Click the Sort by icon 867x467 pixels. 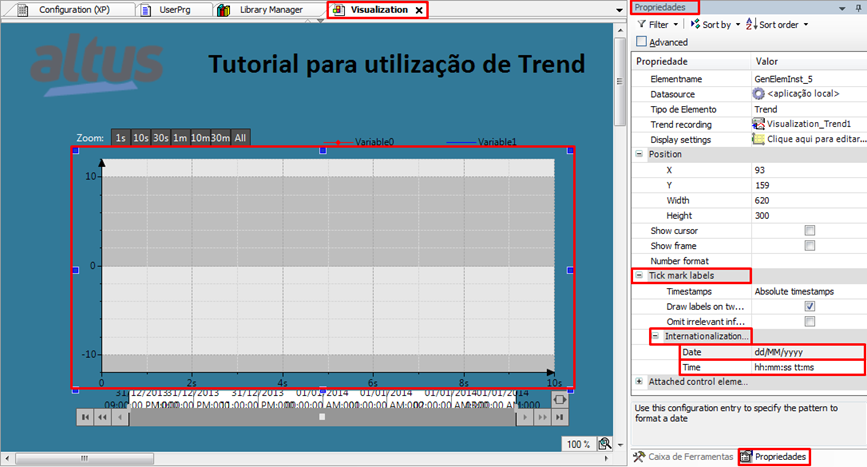[696, 24]
